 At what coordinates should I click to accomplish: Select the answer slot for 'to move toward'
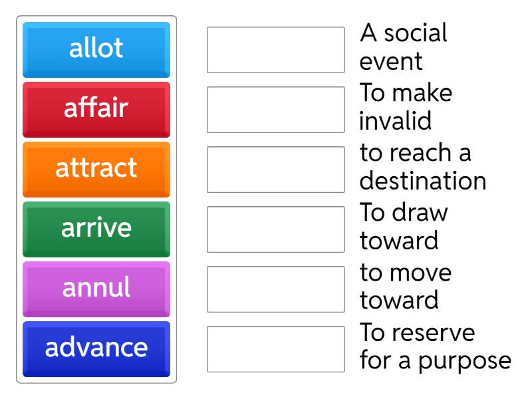coord(275,289)
